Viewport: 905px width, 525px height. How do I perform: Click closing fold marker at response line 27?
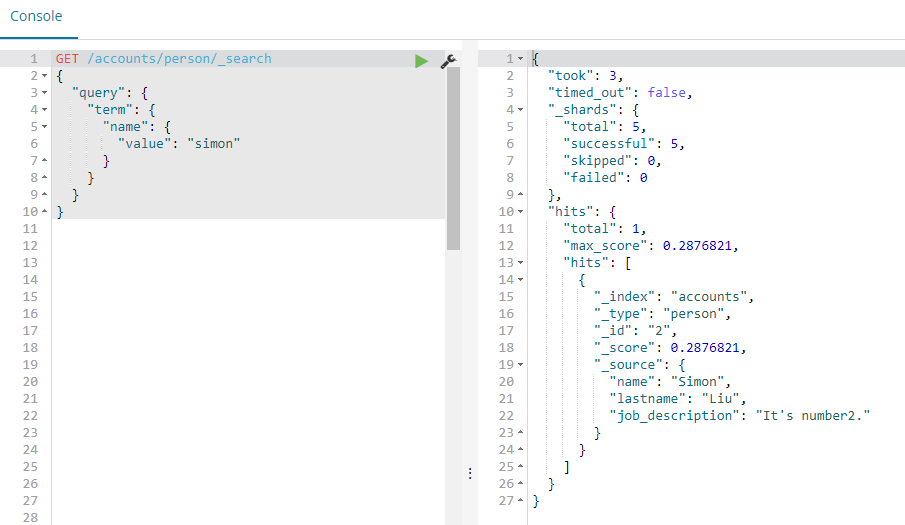tap(520, 501)
